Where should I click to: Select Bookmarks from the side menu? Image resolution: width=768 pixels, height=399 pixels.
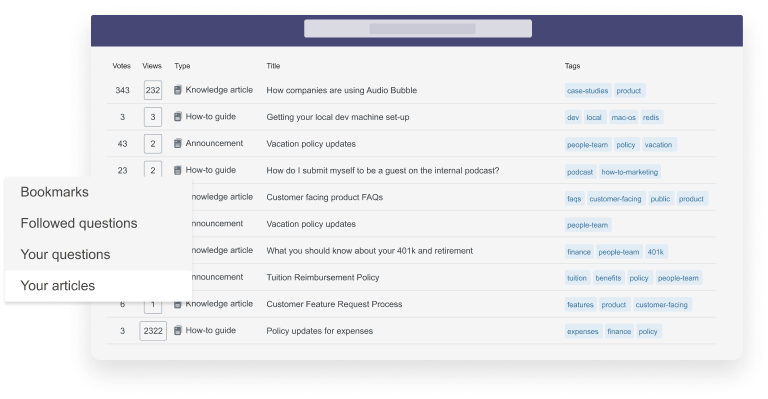(54, 192)
